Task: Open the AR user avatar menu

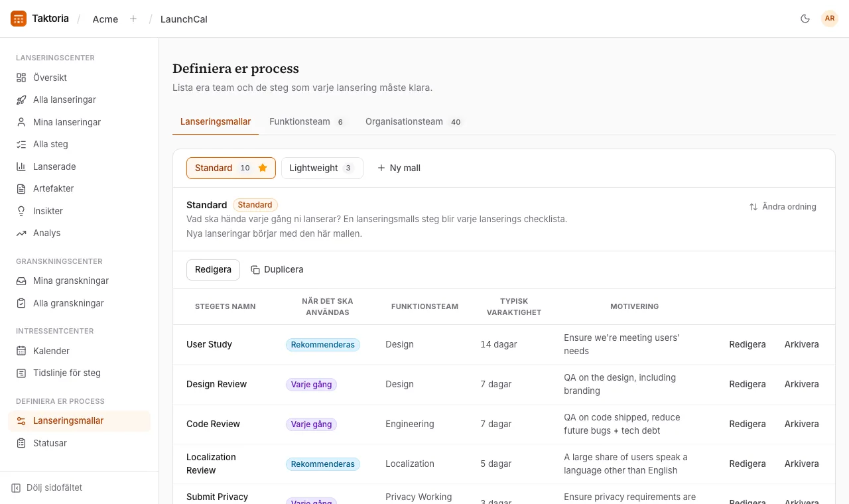Action: [830, 19]
